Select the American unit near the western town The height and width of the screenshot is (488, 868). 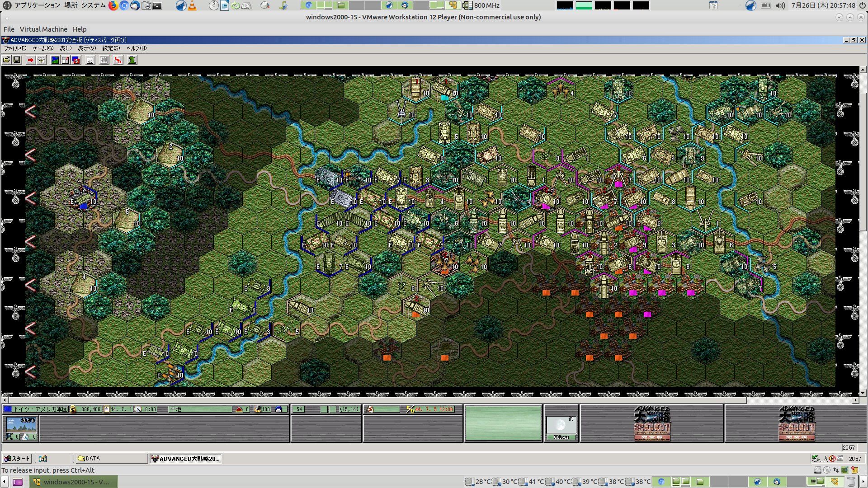(83, 199)
